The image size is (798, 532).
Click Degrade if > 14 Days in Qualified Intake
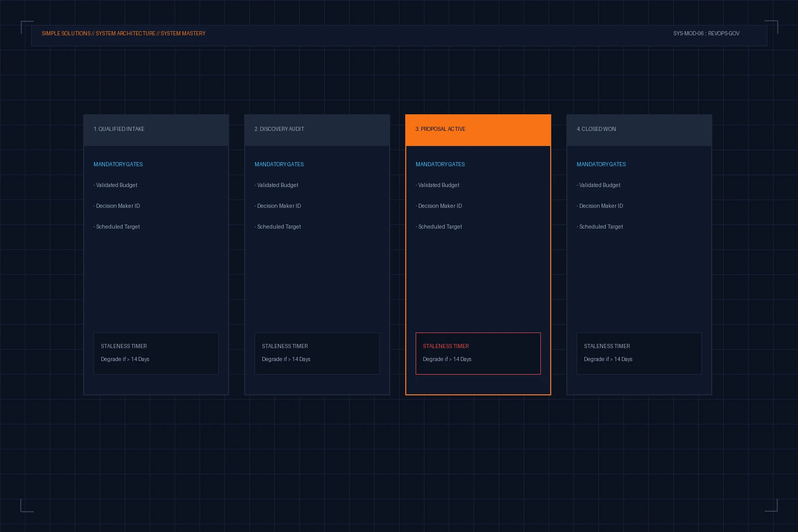125,359
